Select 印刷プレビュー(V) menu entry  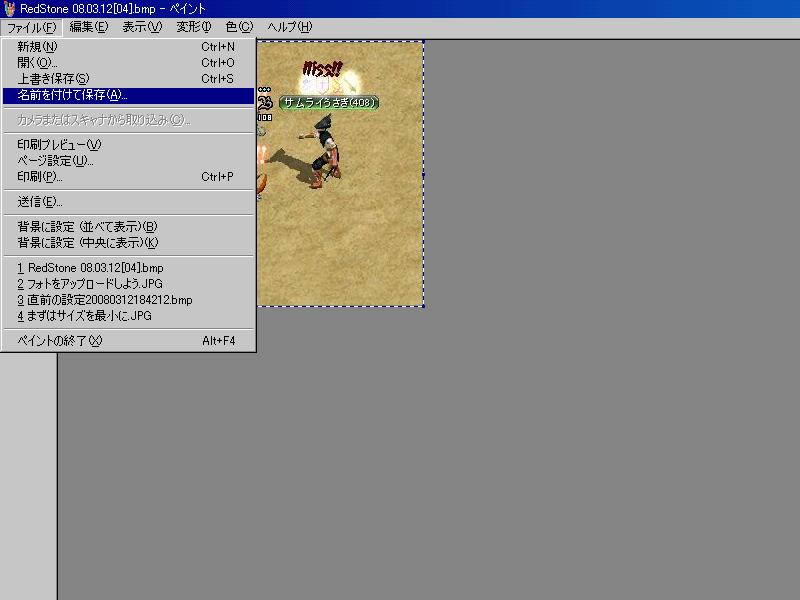[x=129, y=145]
